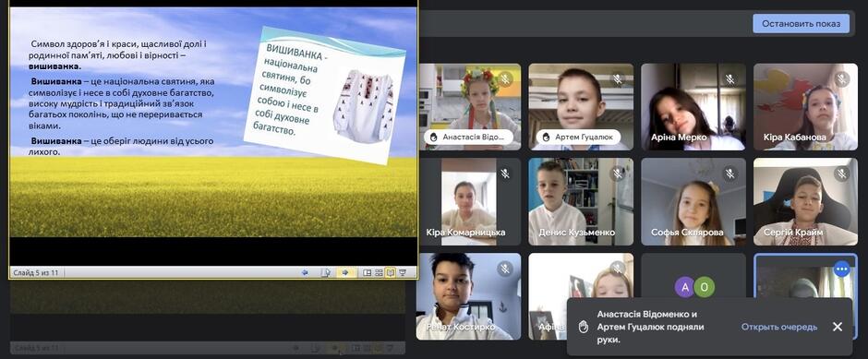
Task: Select Софья Склярова video tile
Action: 693,202
